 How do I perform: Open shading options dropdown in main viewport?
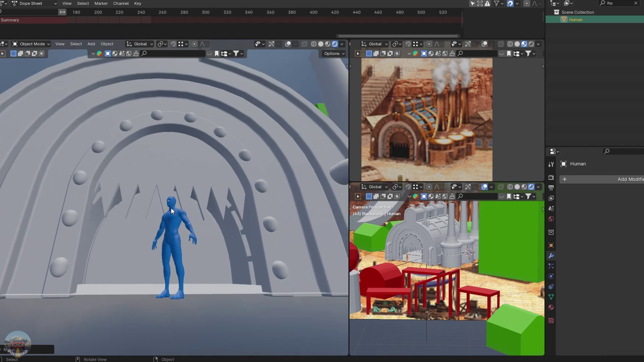tap(342, 44)
